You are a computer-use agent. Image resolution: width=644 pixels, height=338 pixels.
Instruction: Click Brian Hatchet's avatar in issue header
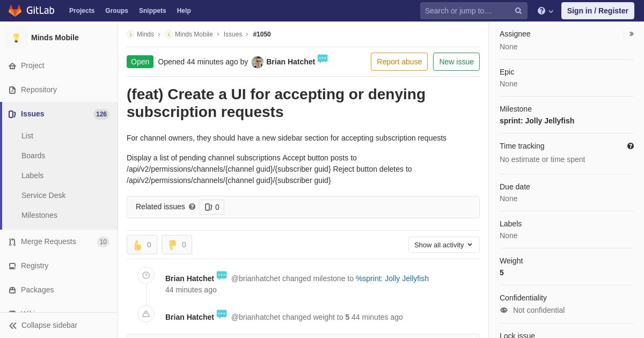pyautogui.click(x=258, y=62)
